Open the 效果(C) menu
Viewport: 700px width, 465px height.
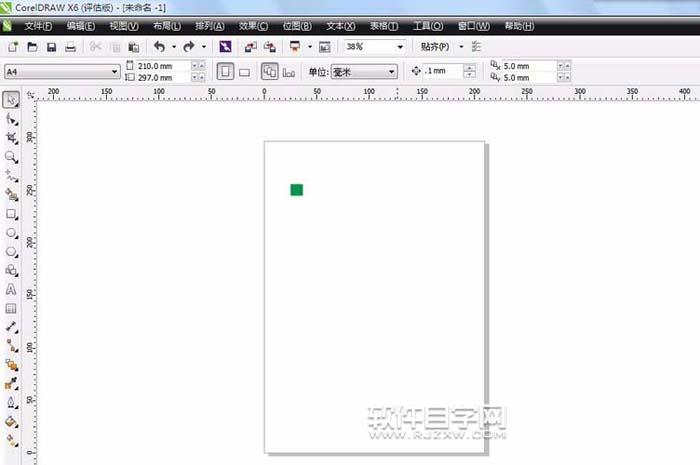pyautogui.click(x=253, y=26)
